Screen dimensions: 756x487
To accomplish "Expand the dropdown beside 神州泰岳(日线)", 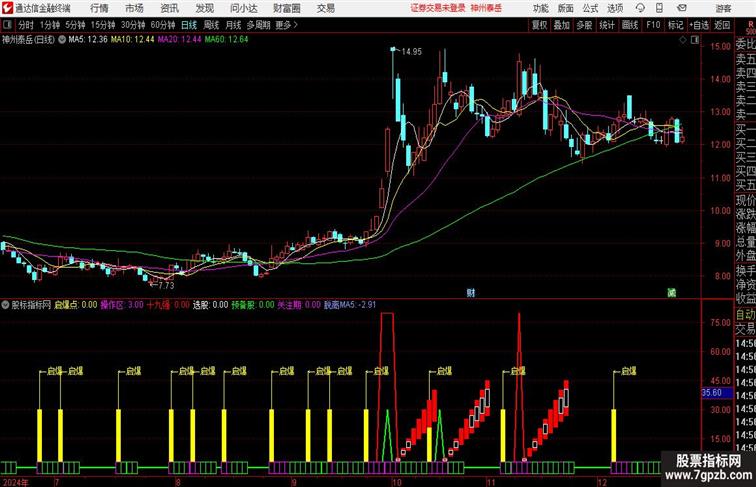I will coord(62,40).
